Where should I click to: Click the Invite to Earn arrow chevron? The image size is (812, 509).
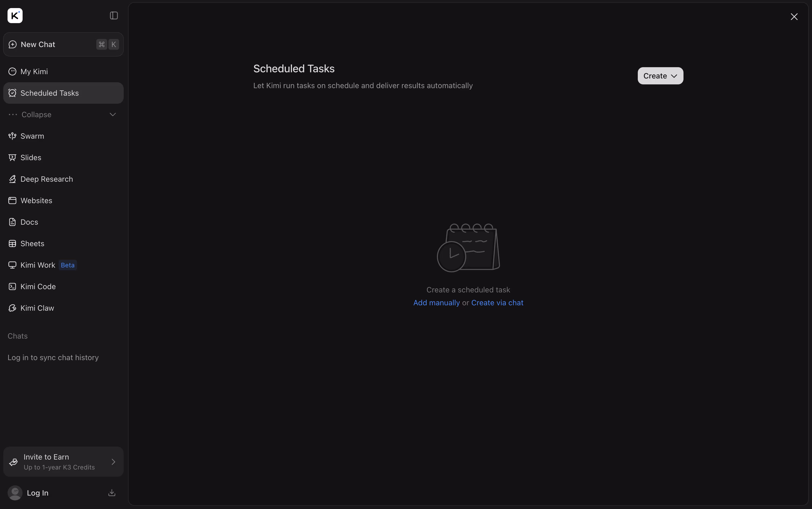pos(113,462)
